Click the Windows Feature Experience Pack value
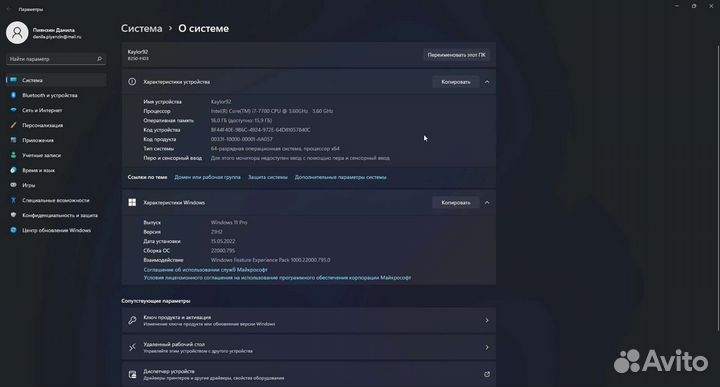 click(270, 260)
